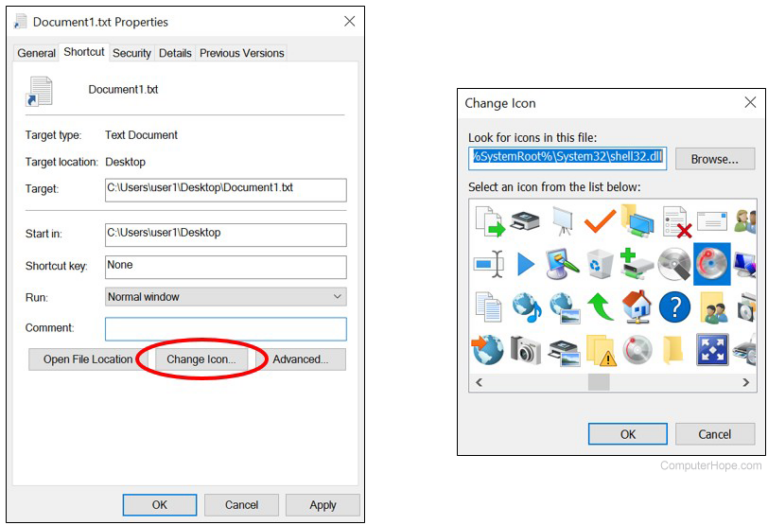This screenshot has height=525, width=768.
Task: Close the Change Icon dialog
Action: point(750,102)
